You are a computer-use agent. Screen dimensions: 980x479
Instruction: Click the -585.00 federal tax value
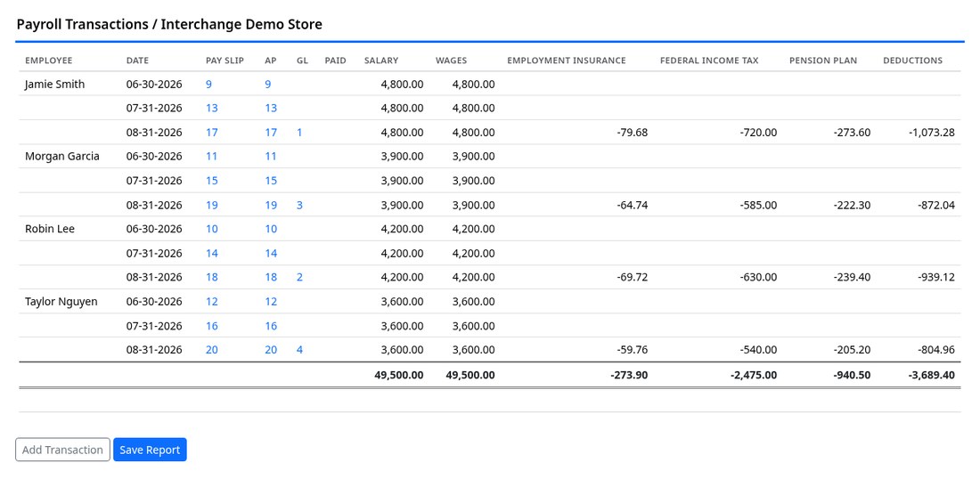pos(758,205)
